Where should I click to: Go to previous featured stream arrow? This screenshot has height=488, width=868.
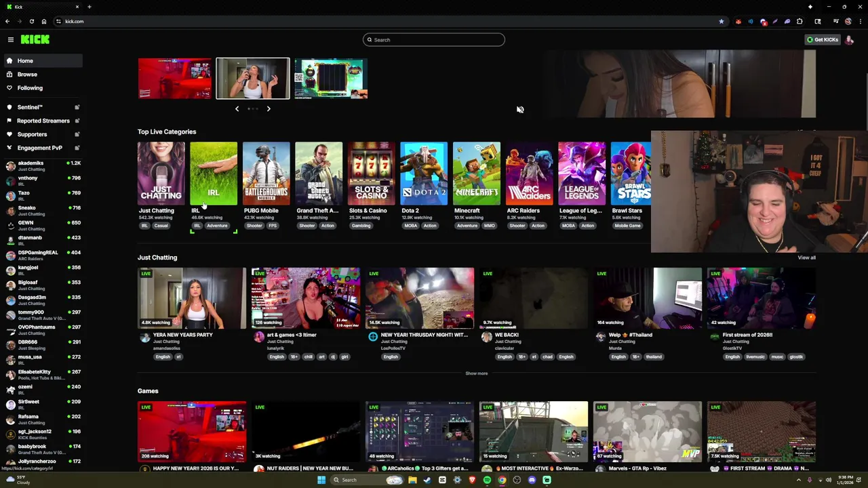[237, 108]
